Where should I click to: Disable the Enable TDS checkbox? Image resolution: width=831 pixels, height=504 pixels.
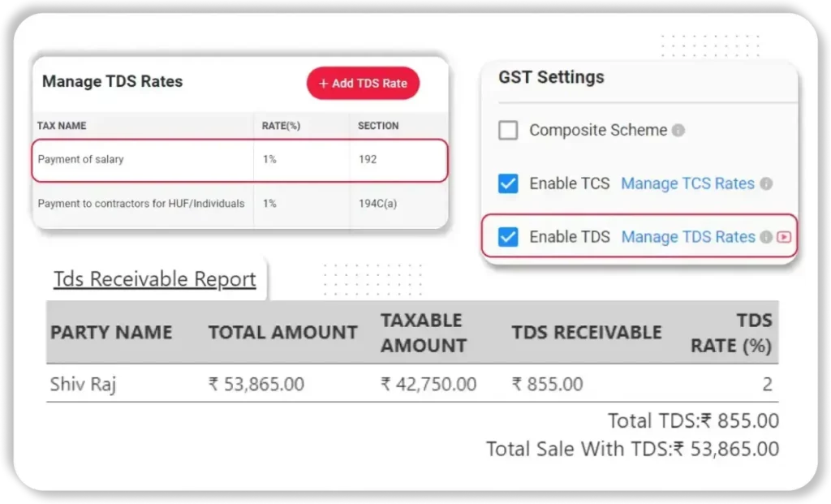point(508,237)
